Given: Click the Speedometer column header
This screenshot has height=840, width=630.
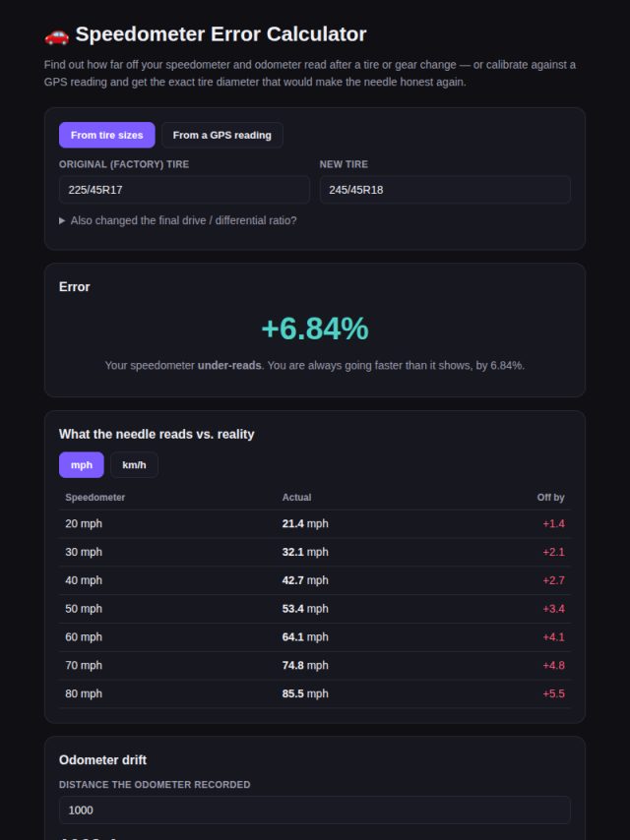Looking at the screenshot, I should point(94,497).
